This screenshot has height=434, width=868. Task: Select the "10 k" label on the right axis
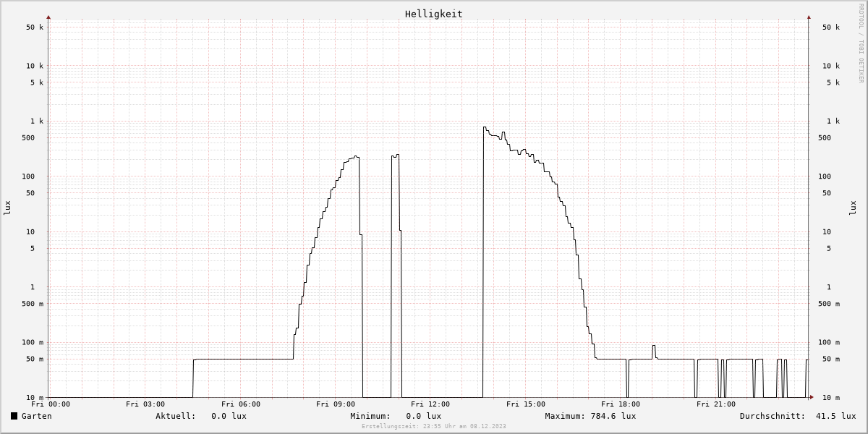[831, 66]
